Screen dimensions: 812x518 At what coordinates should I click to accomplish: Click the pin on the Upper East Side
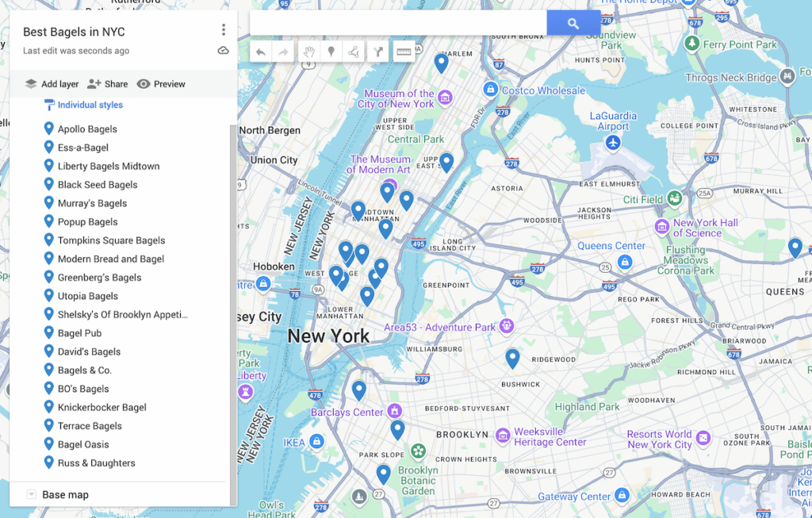tap(446, 163)
